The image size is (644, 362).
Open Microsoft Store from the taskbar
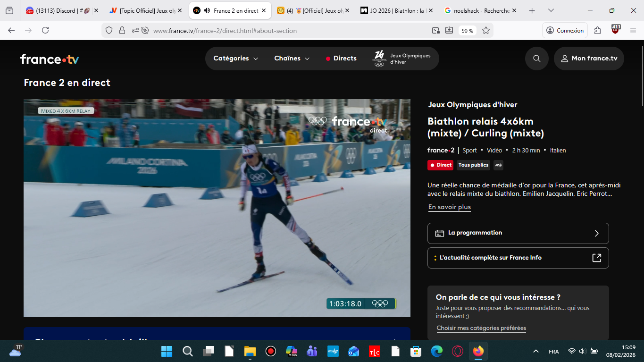pos(416,351)
